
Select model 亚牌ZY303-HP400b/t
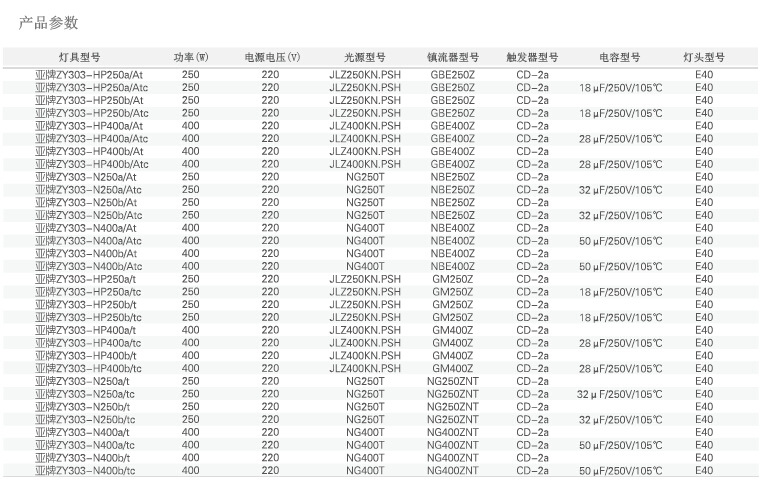click(x=86, y=356)
